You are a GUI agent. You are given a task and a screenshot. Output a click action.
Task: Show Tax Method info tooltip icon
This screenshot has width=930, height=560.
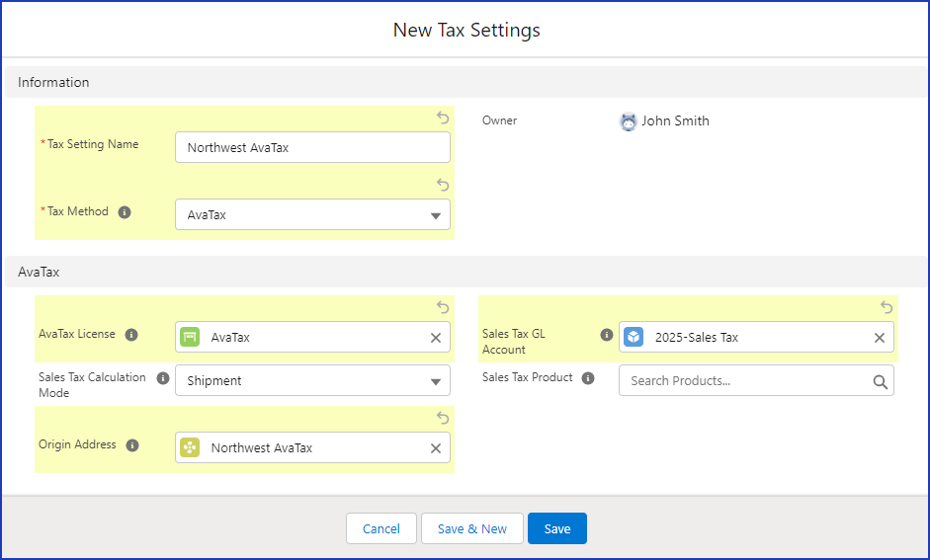[124, 212]
